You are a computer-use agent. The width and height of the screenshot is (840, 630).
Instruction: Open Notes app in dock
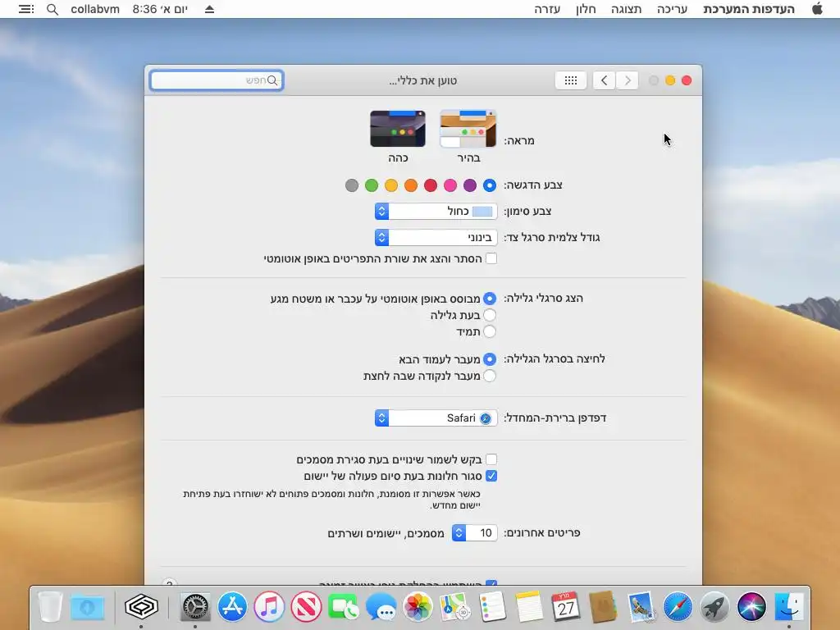529,607
